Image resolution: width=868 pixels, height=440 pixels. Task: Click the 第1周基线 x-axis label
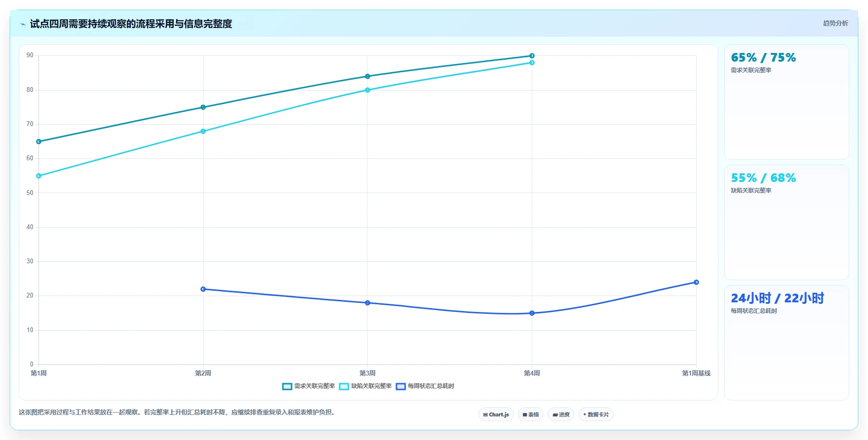coord(696,373)
